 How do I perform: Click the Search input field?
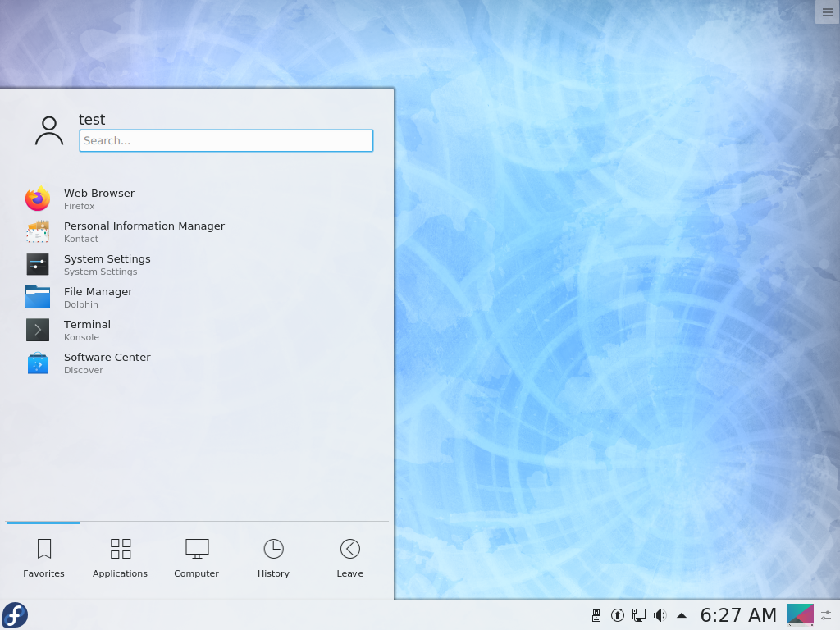click(x=226, y=140)
